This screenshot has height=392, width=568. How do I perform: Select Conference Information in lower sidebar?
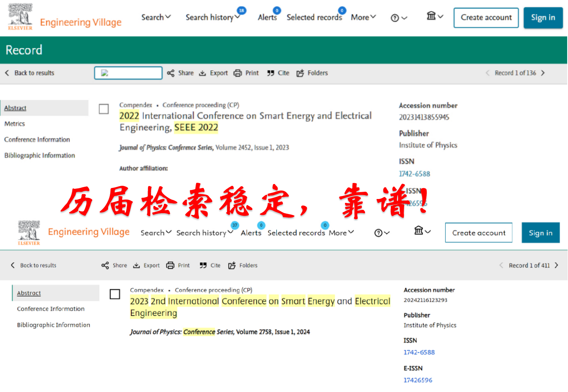point(51,309)
